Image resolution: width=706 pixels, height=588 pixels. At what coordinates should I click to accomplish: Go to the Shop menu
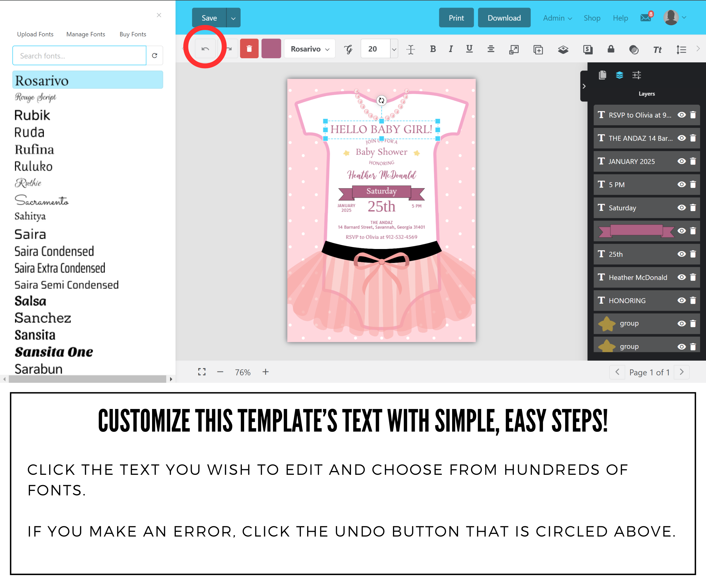(x=592, y=18)
